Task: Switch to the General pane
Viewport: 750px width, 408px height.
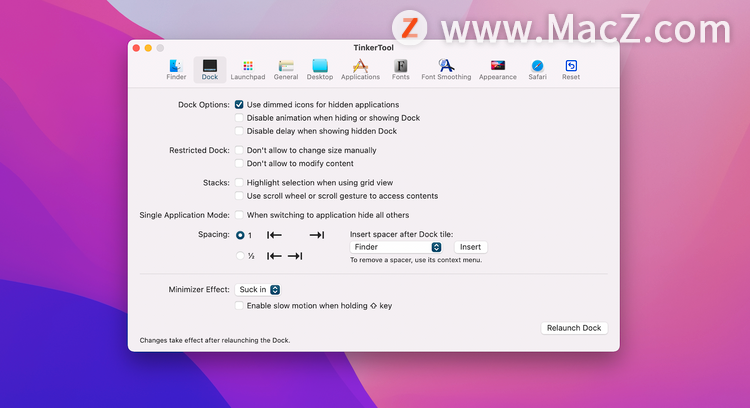Action: 286,69
